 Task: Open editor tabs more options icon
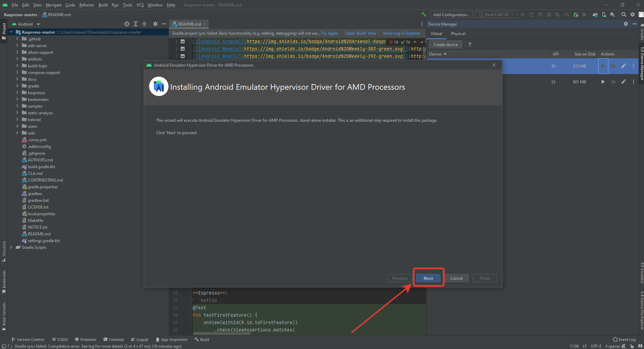(422, 24)
